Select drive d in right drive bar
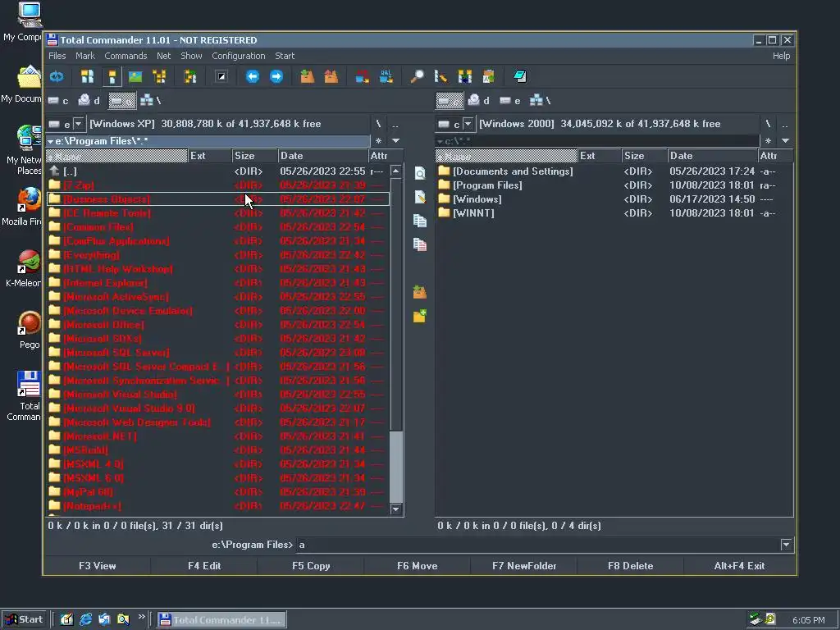 [479, 101]
